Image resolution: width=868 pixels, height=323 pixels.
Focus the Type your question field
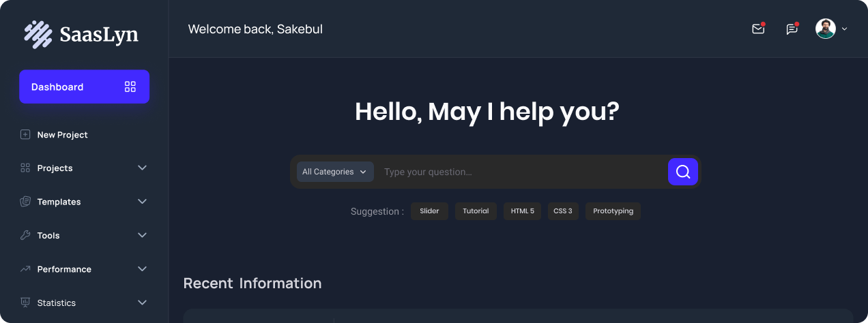[522, 172]
